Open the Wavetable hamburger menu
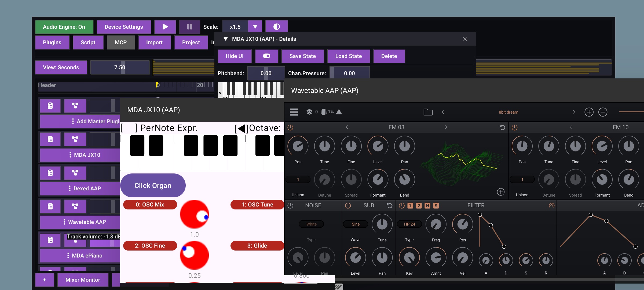 [294, 112]
